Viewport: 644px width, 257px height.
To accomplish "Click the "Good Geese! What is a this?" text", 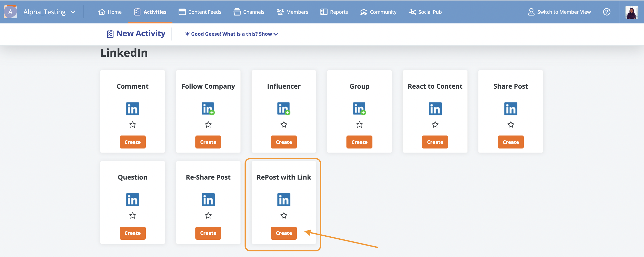I will (x=224, y=34).
